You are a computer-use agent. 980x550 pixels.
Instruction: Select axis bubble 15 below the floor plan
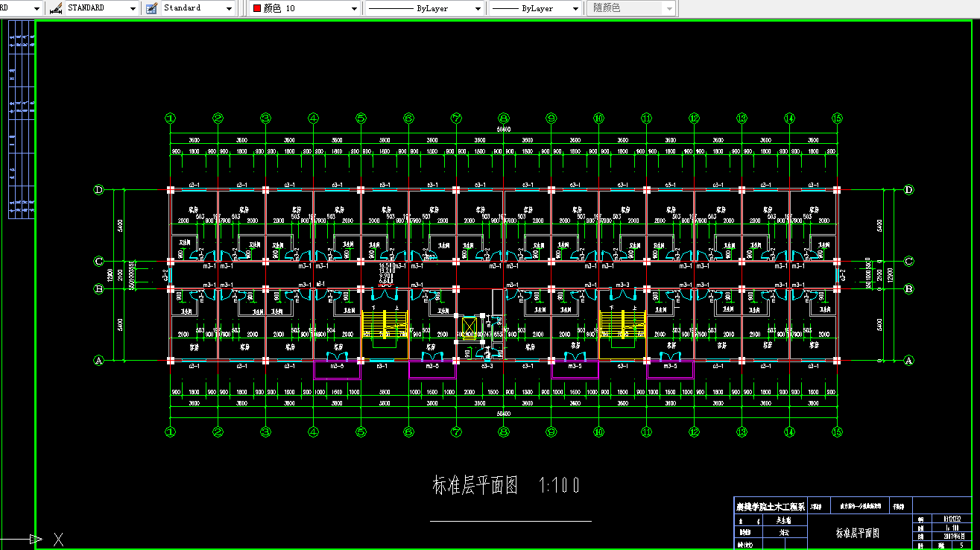pyautogui.click(x=837, y=432)
